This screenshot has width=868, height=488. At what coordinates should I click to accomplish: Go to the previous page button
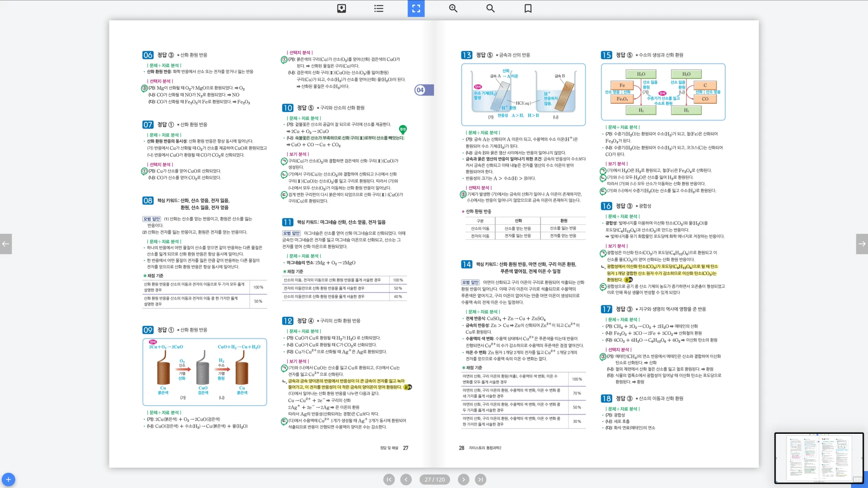[x=406, y=479]
